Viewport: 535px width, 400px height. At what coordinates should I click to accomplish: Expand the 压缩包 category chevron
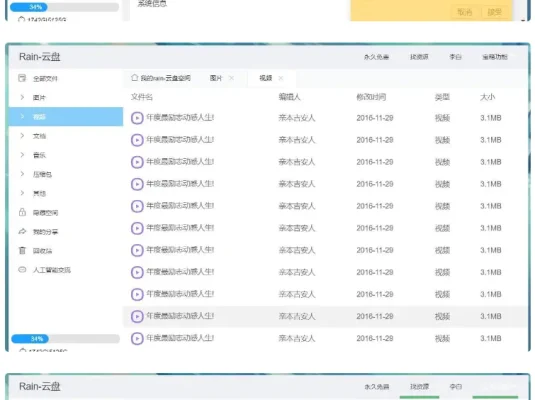click(22, 174)
